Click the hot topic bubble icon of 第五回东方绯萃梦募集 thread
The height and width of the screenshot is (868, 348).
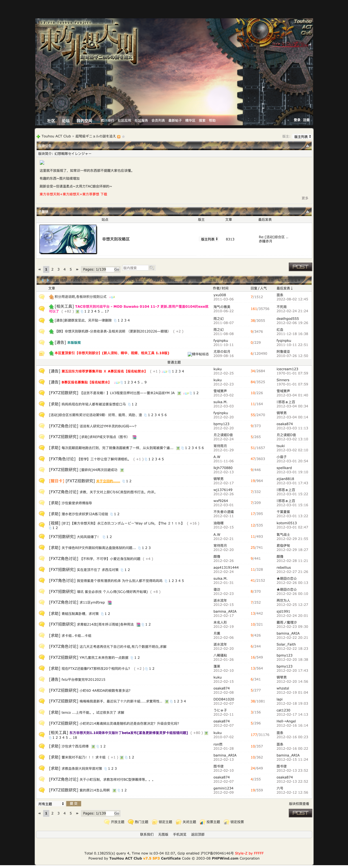click(x=42, y=371)
